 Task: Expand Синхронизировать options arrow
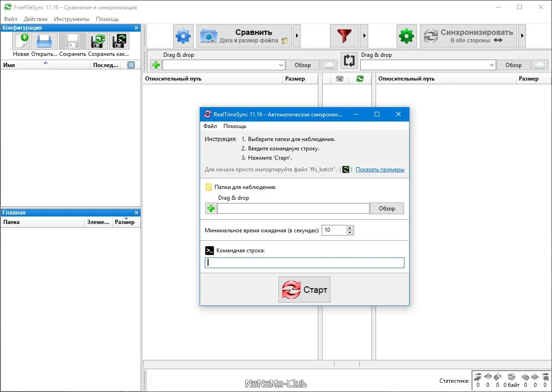pyautogui.click(x=522, y=36)
